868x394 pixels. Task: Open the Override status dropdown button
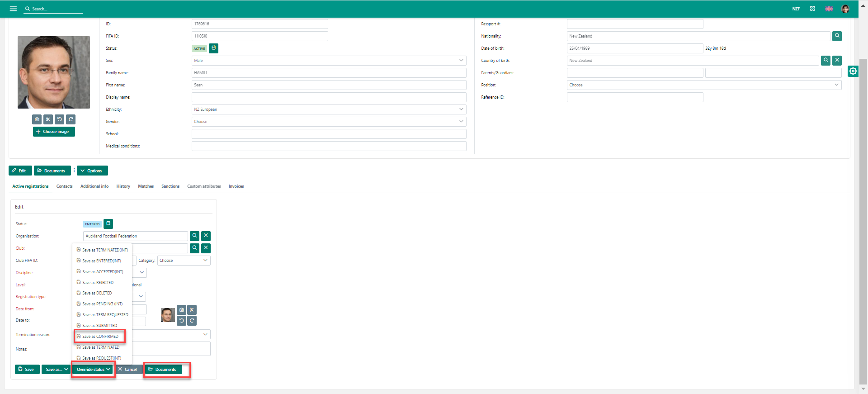pos(93,370)
